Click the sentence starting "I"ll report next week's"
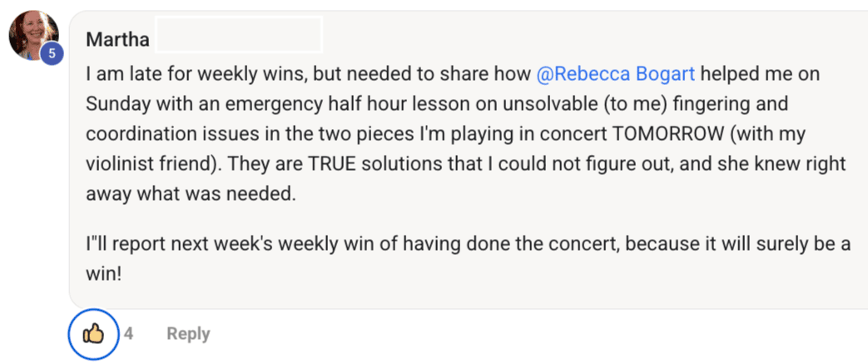The image size is (868, 364). click(x=250, y=244)
